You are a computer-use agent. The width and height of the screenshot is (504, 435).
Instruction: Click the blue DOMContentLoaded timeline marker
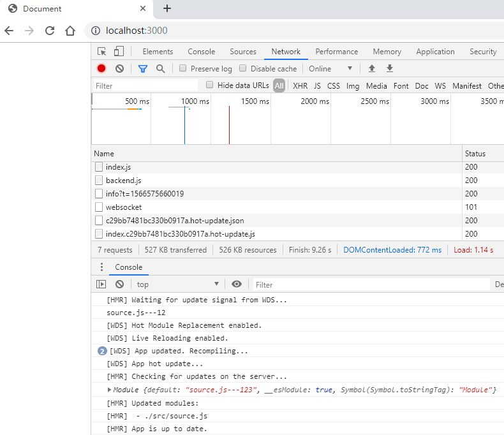(184, 125)
